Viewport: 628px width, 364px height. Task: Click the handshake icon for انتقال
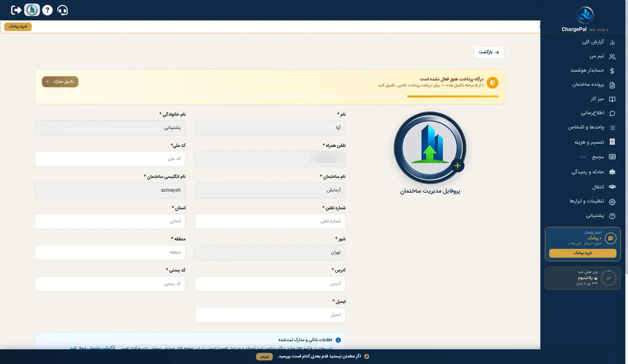tap(612, 187)
